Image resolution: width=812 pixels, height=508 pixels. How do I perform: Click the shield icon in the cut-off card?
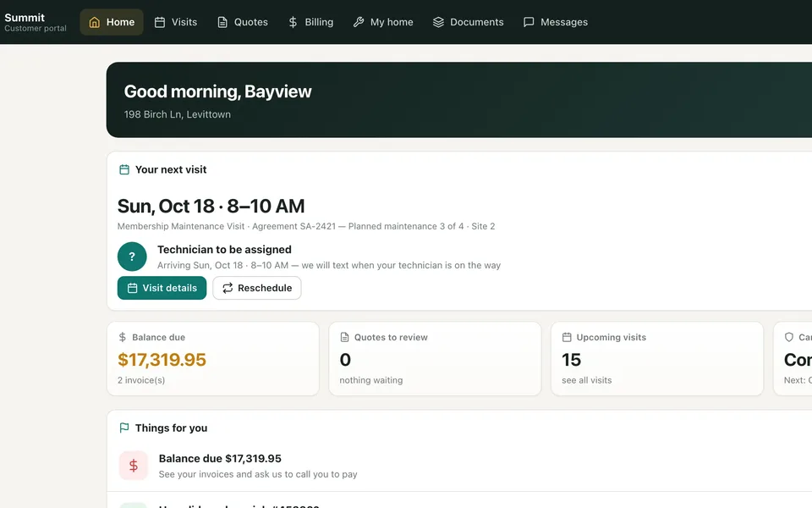(x=788, y=337)
